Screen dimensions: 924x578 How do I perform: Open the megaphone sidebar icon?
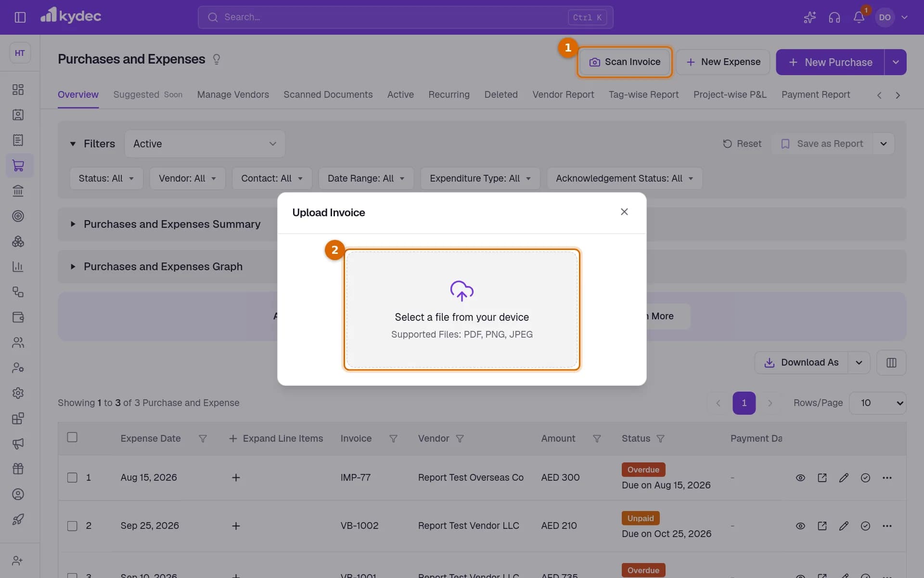coord(18,444)
